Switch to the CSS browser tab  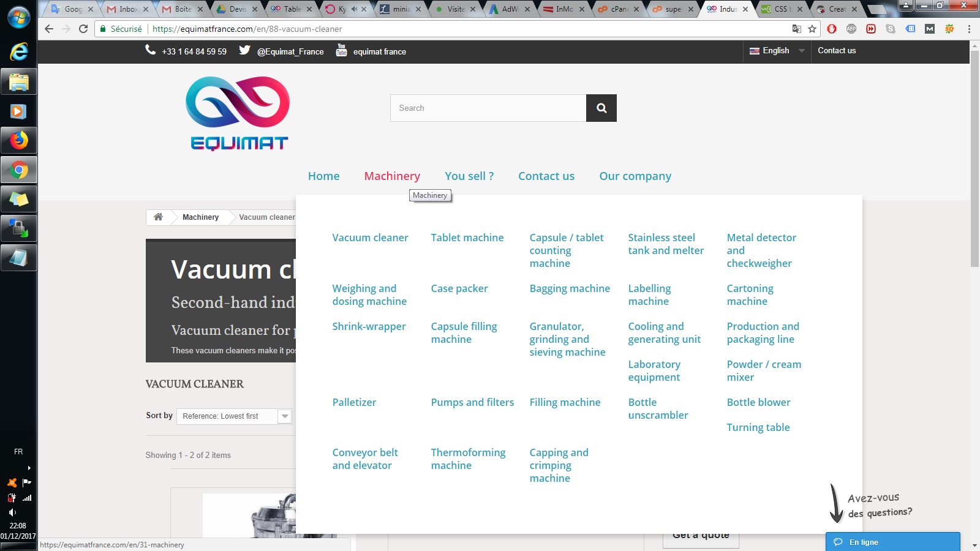(782, 9)
